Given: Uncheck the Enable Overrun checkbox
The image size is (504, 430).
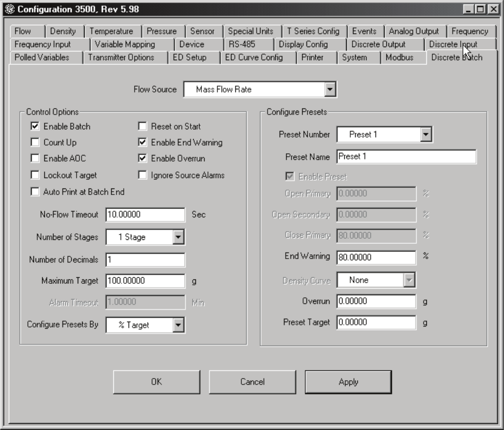Looking at the screenshot, I should click(142, 158).
